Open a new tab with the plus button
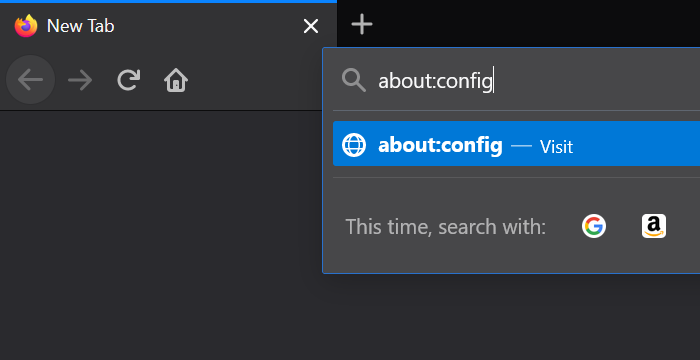700x360 pixels. [362, 24]
